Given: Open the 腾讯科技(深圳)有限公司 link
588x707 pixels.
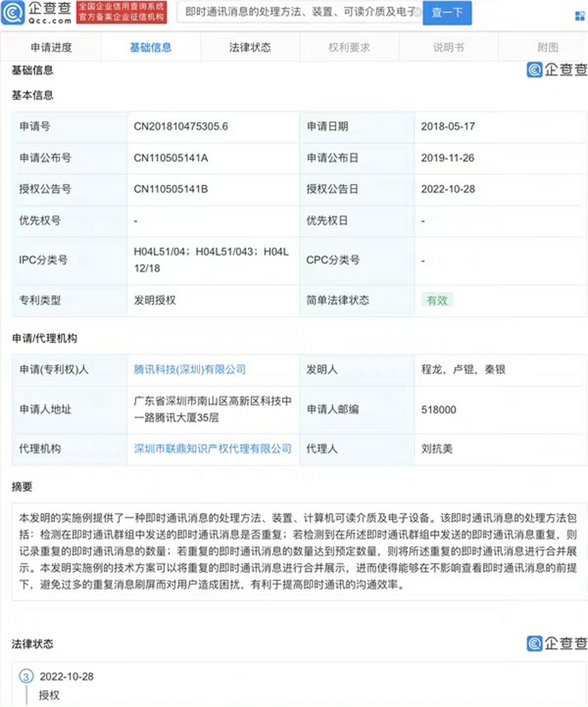Looking at the screenshot, I should [x=190, y=370].
